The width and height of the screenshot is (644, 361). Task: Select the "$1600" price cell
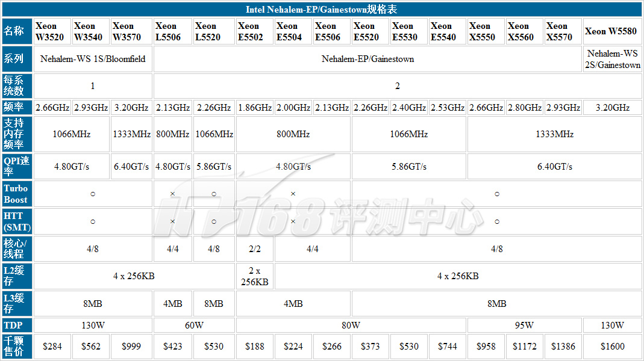[613, 347]
